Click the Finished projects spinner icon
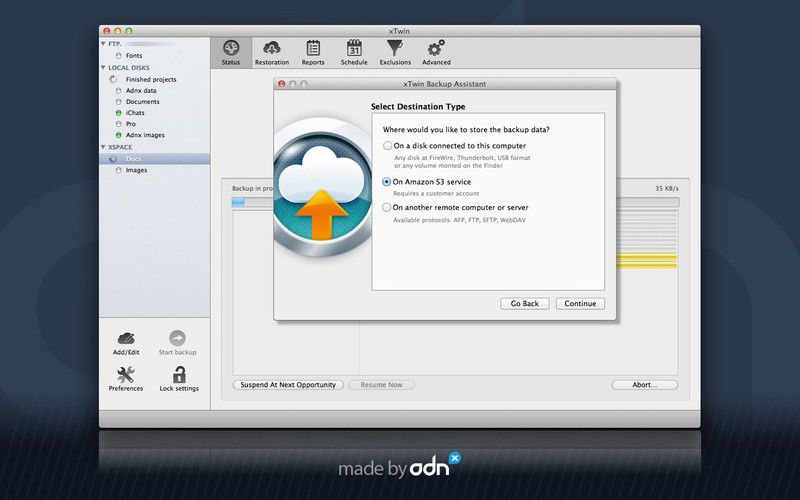Viewport: 800px width, 500px height. pyautogui.click(x=113, y=80)
